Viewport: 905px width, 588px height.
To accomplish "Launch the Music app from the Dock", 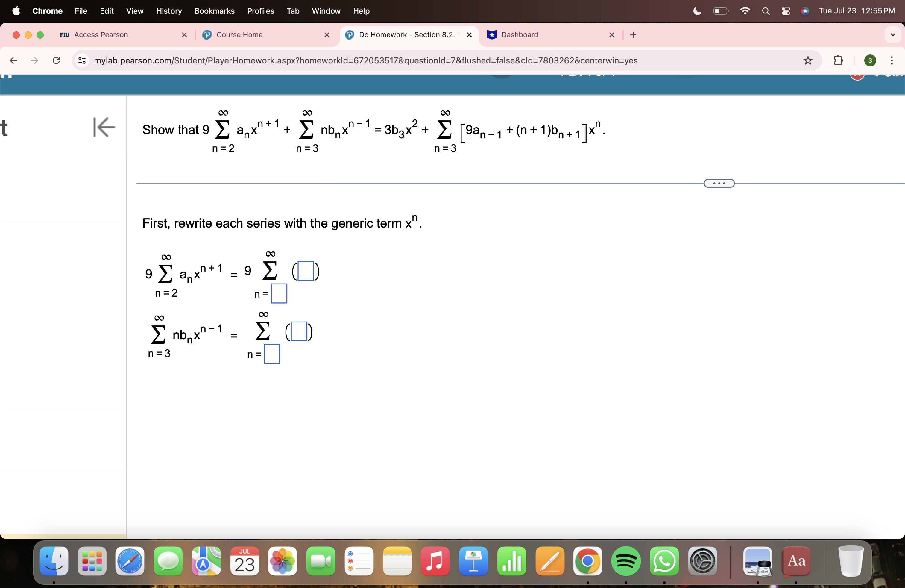I will coord(435,562).
